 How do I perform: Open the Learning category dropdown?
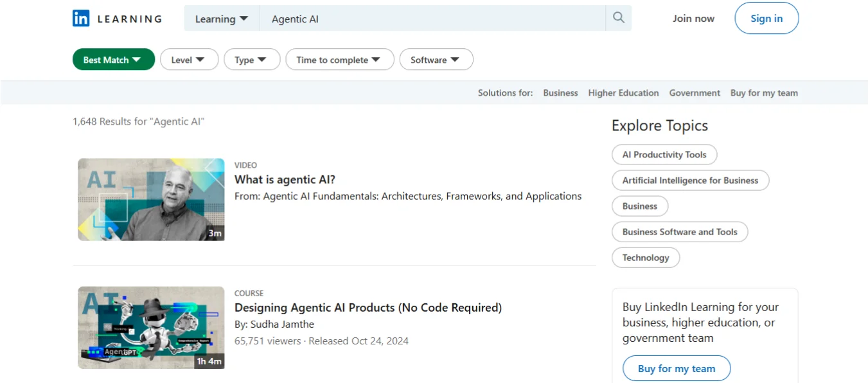pos(222,19)
